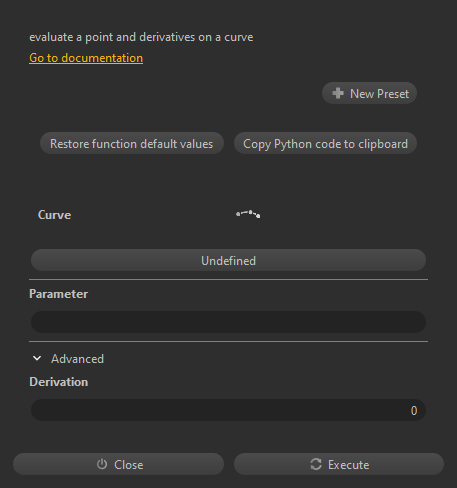Click the Execute button
457x488 pixels.
pyautogui.click(x=339, y=464)
